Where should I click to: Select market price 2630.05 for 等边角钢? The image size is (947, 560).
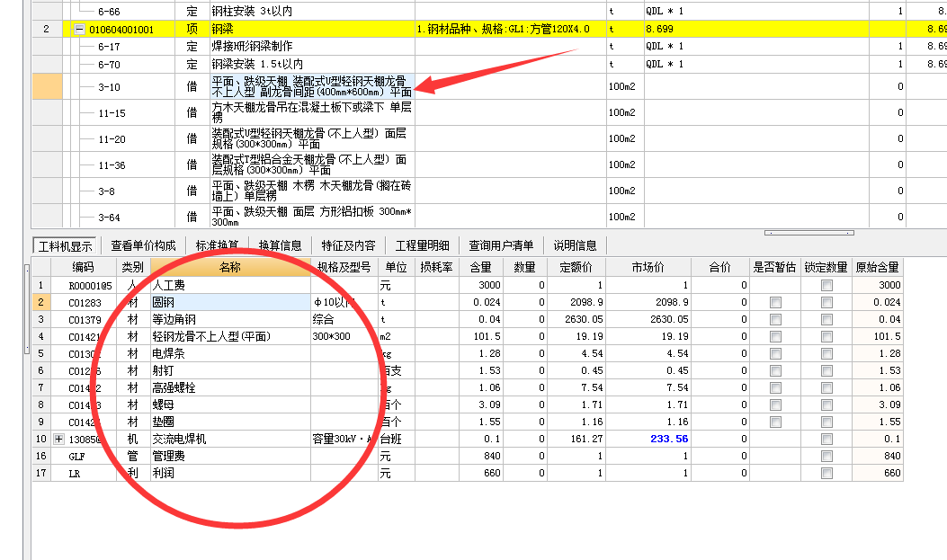648,319
